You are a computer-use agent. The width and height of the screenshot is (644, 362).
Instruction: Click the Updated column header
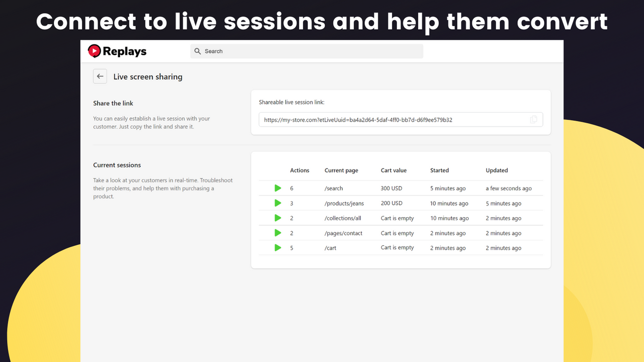497,170
